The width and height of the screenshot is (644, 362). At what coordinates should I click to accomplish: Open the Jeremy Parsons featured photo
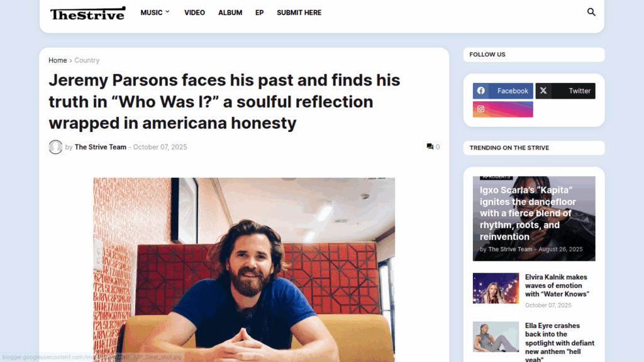tap(244, 270)
